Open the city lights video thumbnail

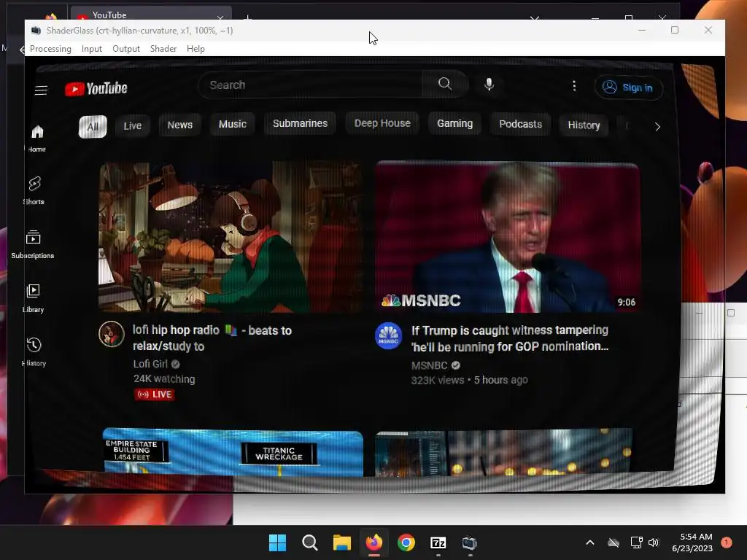pos(504,452)
